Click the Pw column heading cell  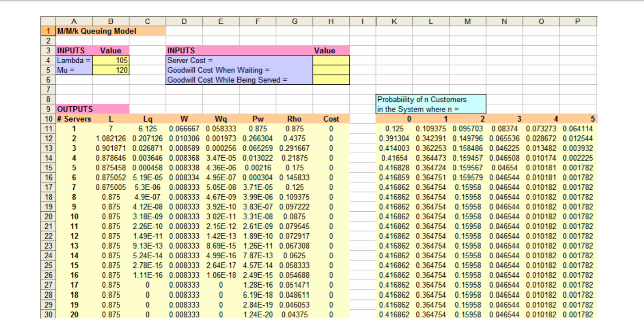(x=258, y=119)
